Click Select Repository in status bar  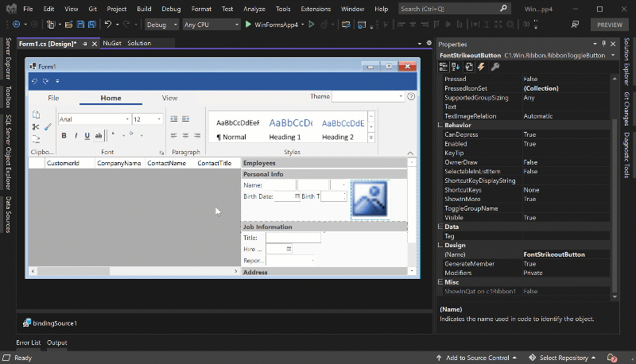(x=562, y=358)
